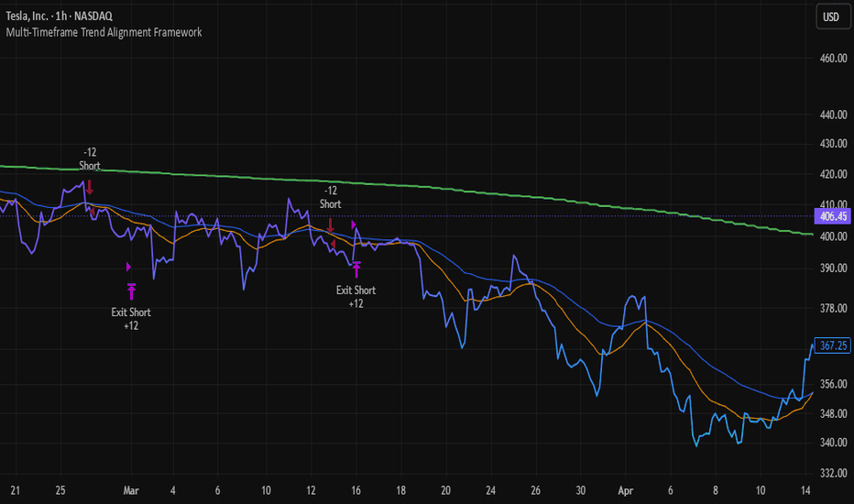854x504 pixels.
Task: Click the -12 Short label near Mar 13
Action: (330, 197)
